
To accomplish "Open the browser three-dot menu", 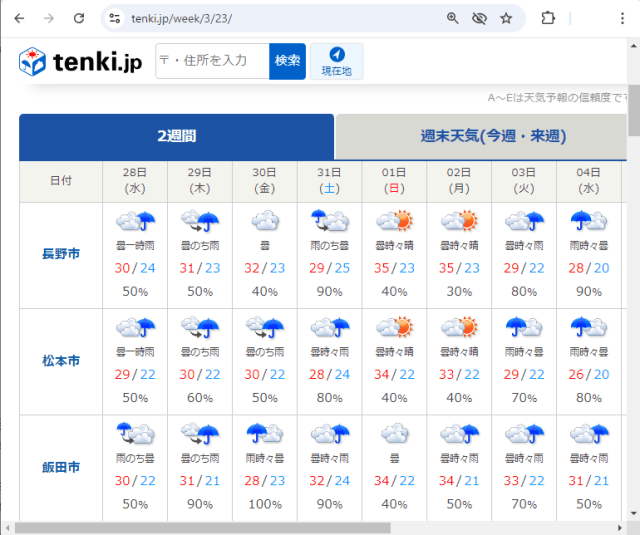I will [x=622, y=18].
